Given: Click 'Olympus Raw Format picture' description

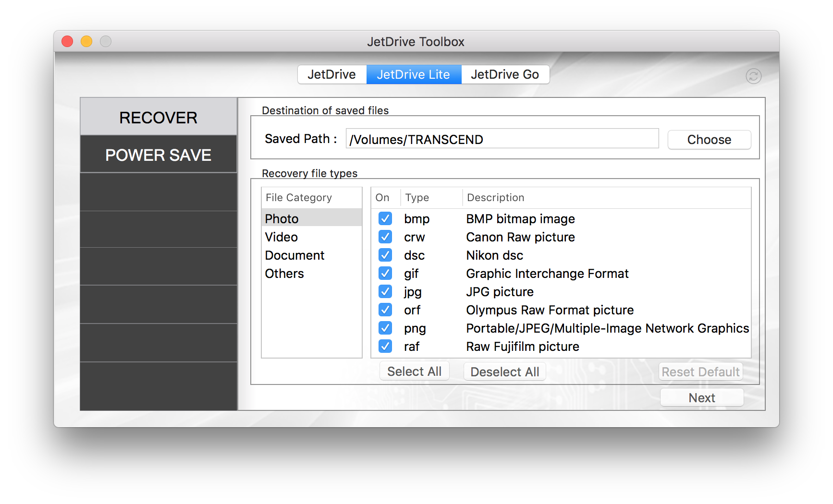Looking at the screenshot, I should tap(550, 310).
